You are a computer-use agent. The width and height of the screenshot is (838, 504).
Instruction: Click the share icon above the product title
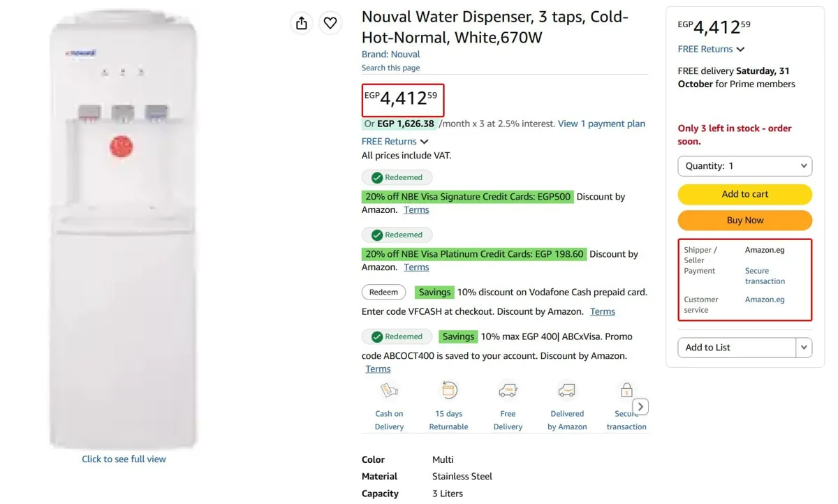point(302,23)
